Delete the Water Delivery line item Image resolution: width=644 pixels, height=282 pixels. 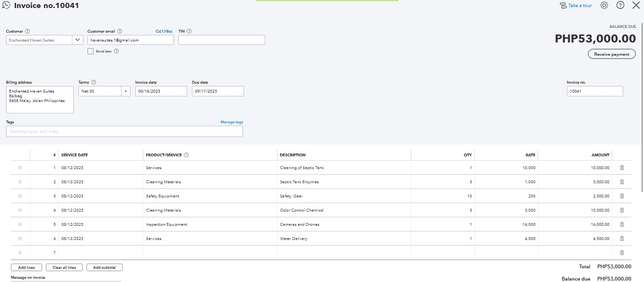pos(622,239)
